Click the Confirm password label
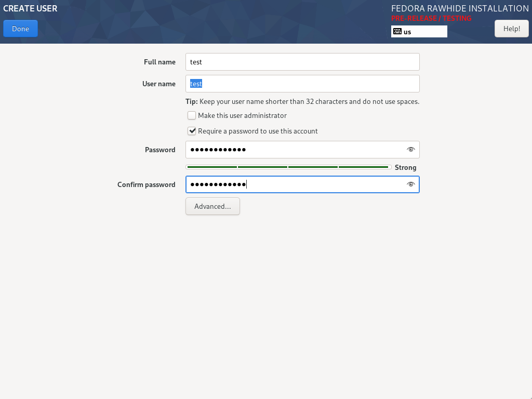 (x=146, y=184)
